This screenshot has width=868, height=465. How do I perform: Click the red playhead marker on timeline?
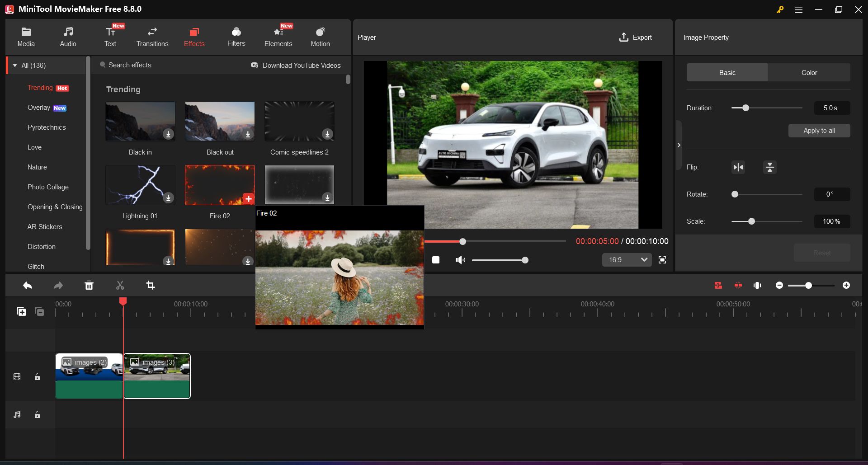pos(123,301)
